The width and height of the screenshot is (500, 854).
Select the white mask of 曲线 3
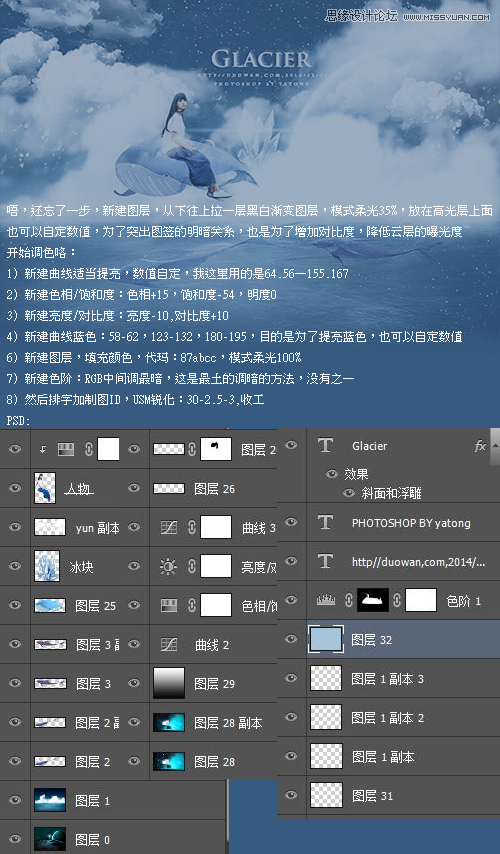(216, 527)
